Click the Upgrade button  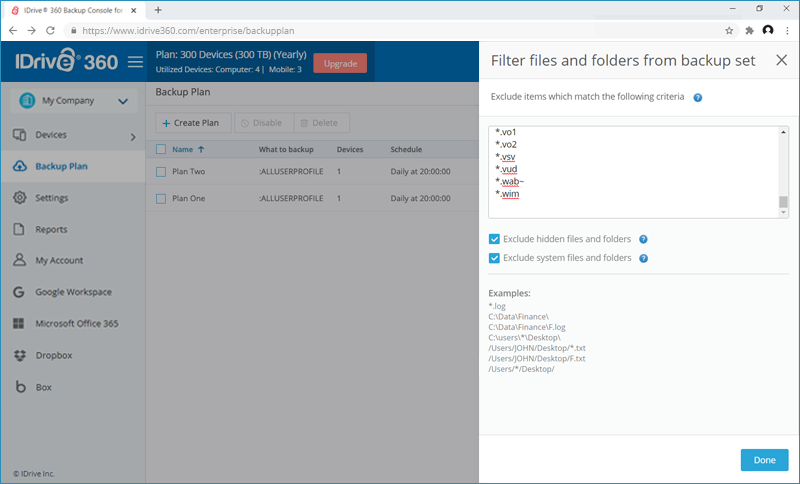pyautogui.click(x=340, y=63)
